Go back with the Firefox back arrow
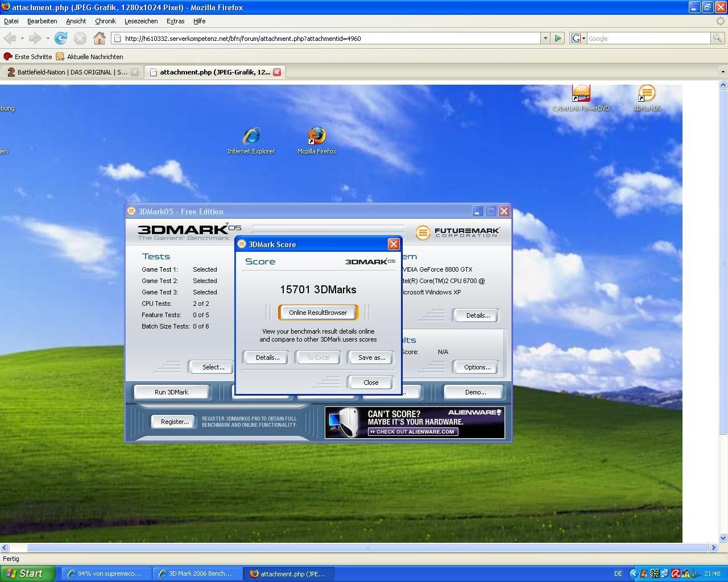The height and width of the screenshot is (582, 728). 10,38
